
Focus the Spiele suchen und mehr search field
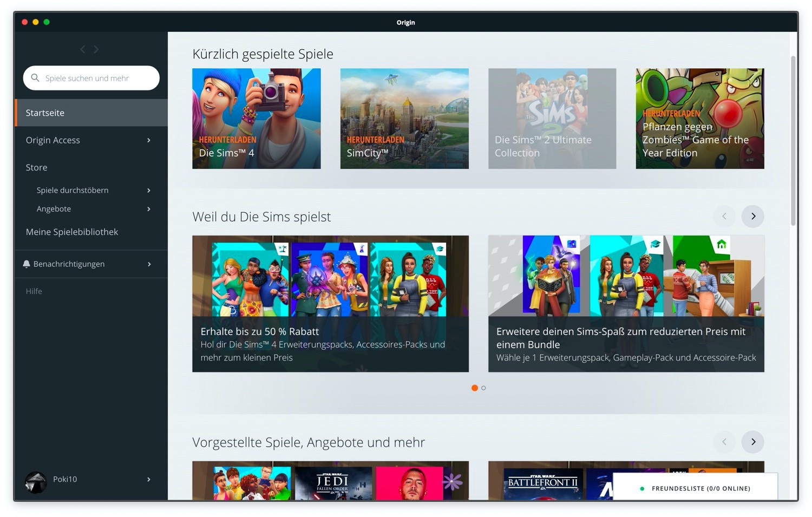coord(91,78)
